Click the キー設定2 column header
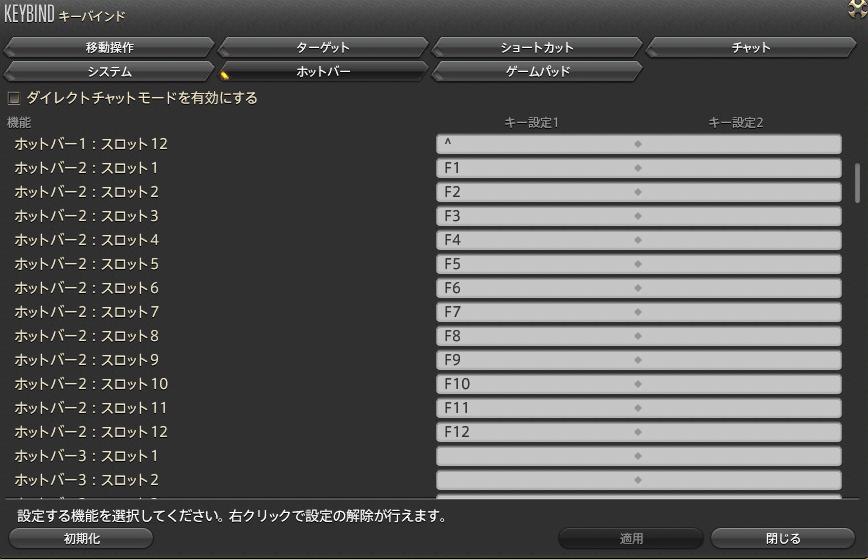The image size is (868, 560). click(736, 122)
